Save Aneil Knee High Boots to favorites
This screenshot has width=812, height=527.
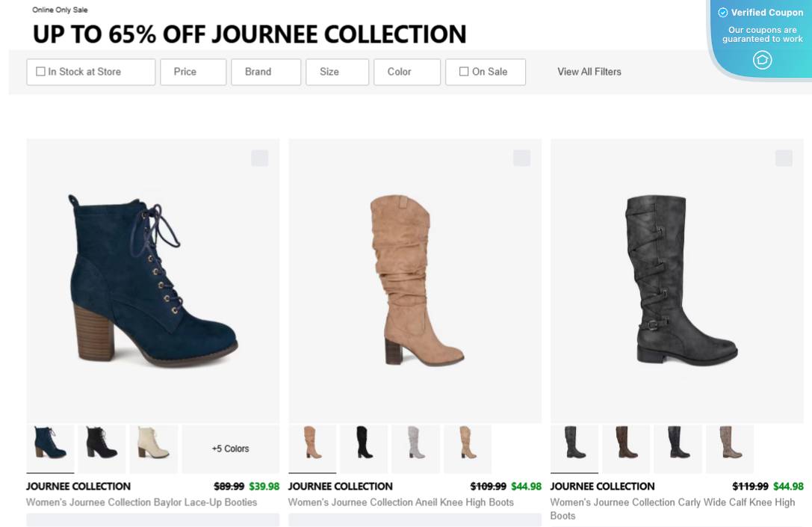(x=521, y=158)
